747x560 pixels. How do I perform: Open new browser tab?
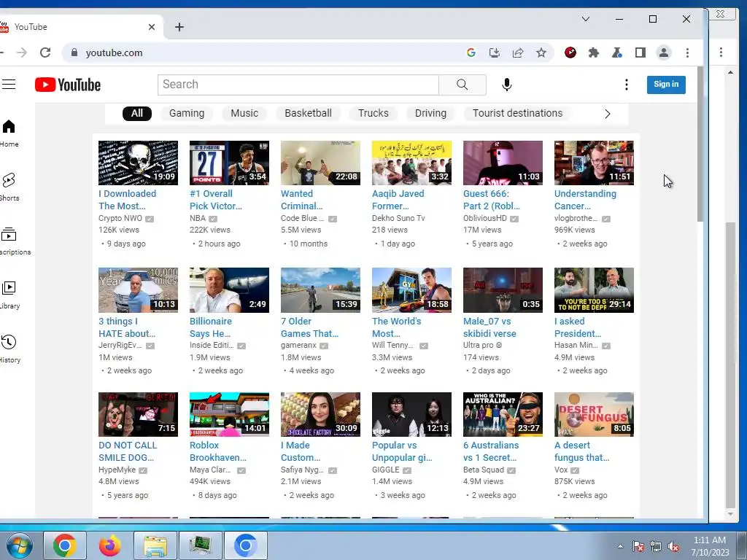179,27
